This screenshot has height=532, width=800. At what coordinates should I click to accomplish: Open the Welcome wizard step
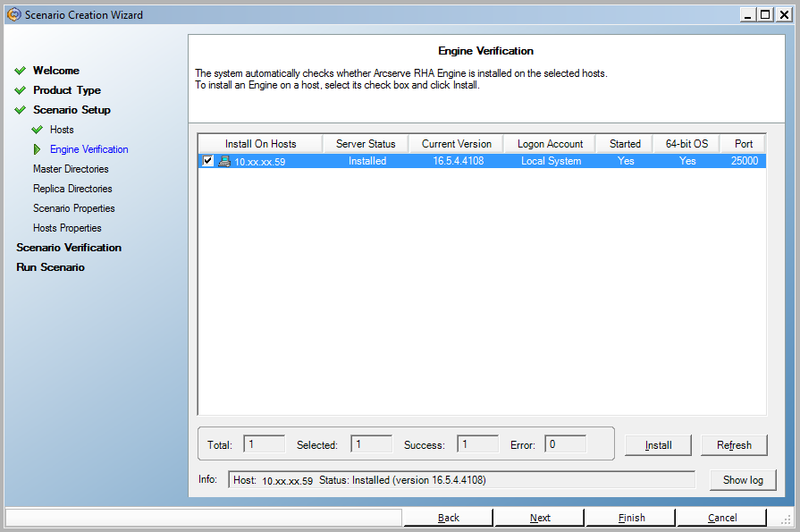tap(56, 71)
